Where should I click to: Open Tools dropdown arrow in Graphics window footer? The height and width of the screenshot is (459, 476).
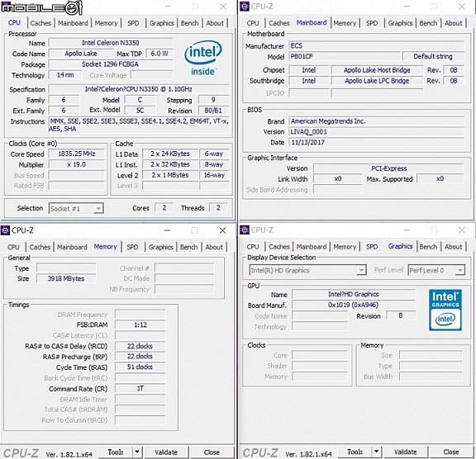coord(377,452)
